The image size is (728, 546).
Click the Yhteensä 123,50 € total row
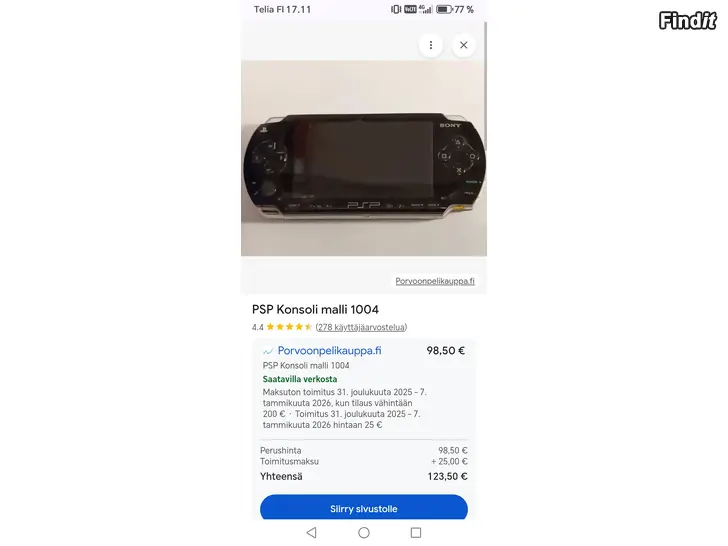point(364,476)
